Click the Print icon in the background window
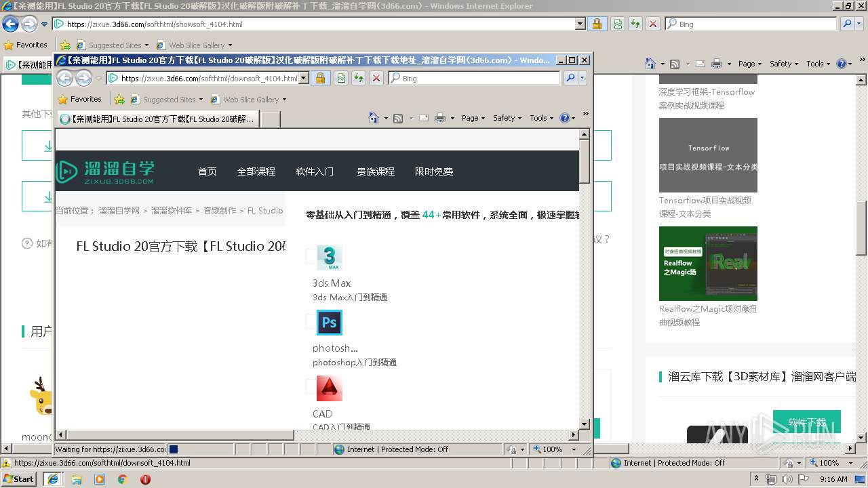 717,64
